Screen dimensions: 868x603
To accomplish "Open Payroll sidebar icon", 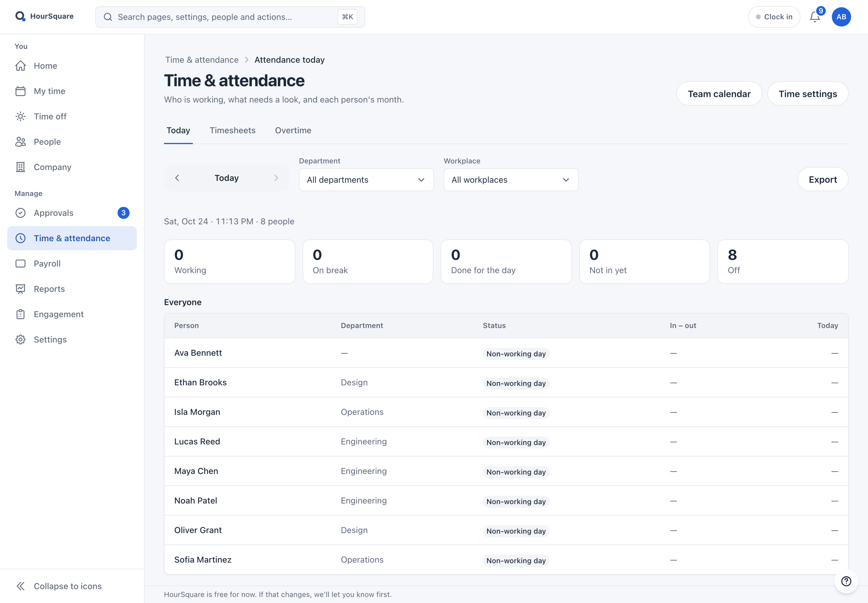I will 20,263.
